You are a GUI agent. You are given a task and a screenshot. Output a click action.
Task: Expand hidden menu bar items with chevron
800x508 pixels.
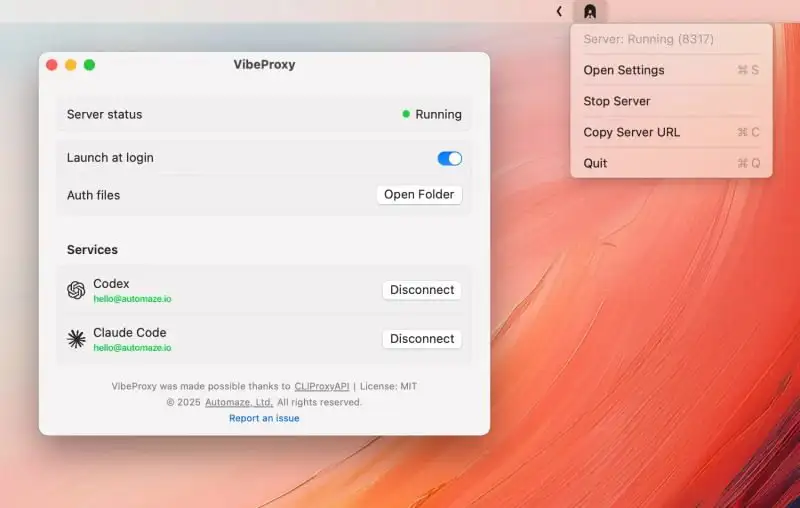[x=559, y=11]
